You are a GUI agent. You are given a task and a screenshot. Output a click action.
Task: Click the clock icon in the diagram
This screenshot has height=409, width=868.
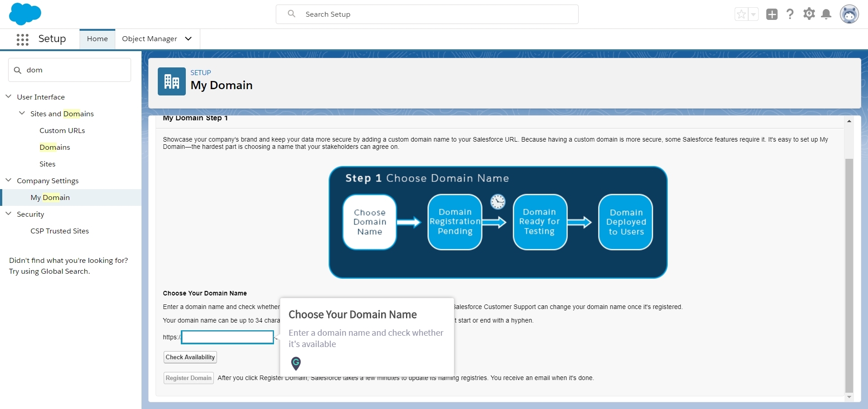498,202
